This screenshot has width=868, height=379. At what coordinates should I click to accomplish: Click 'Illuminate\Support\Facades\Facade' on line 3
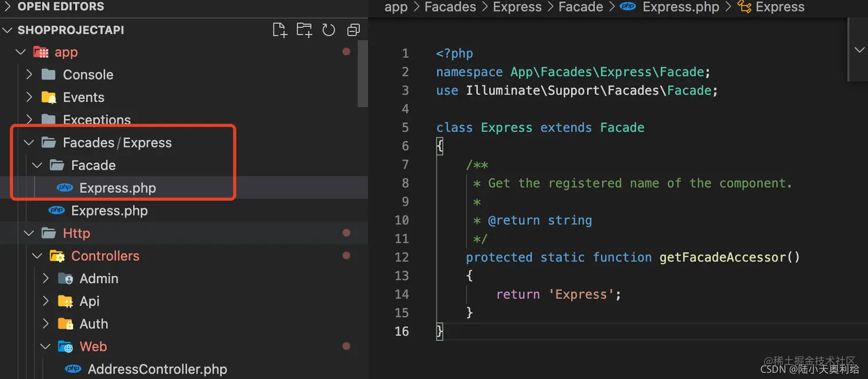[588, 90]
